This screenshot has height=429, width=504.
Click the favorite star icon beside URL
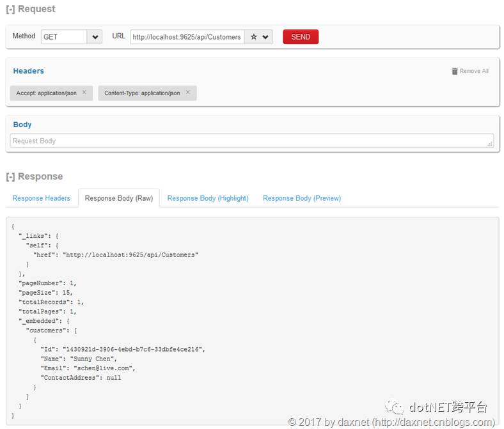[254, 36]
